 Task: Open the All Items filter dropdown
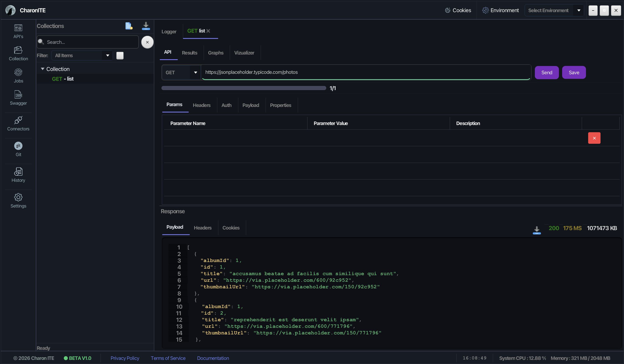click(82, 55)
